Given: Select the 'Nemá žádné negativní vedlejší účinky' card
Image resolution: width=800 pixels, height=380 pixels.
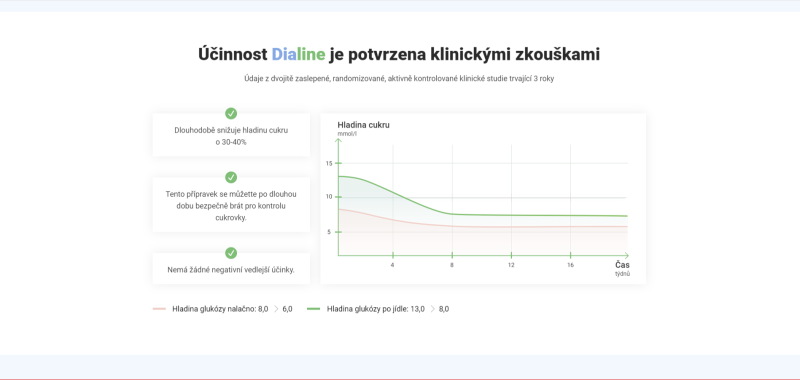Looking at the screenshot, I should tap(231, 268).
